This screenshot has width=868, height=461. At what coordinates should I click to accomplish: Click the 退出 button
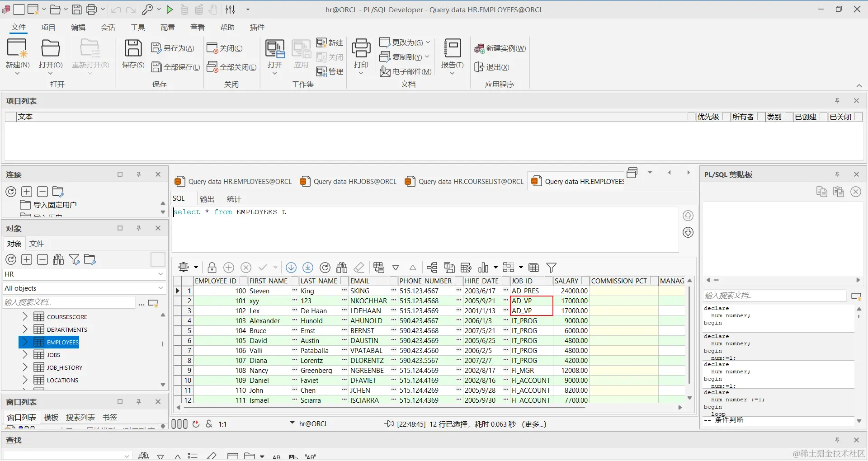(x=491, y=67)
